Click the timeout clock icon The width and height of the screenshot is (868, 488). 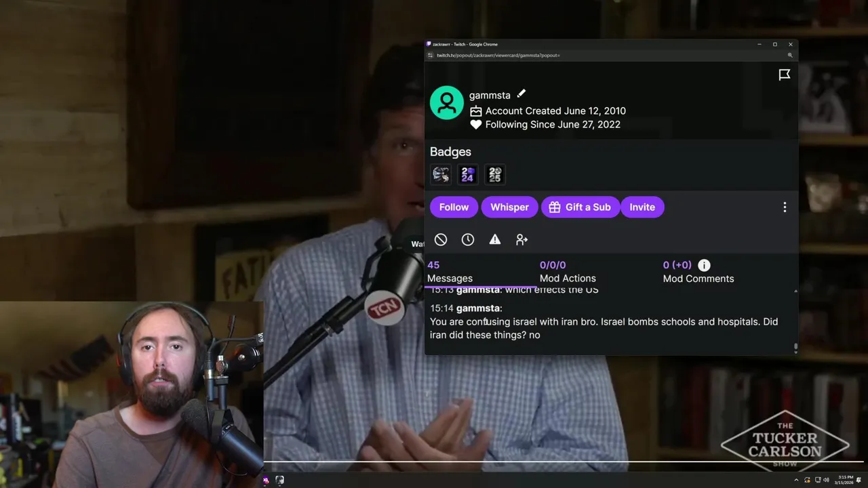coord(468,239)
